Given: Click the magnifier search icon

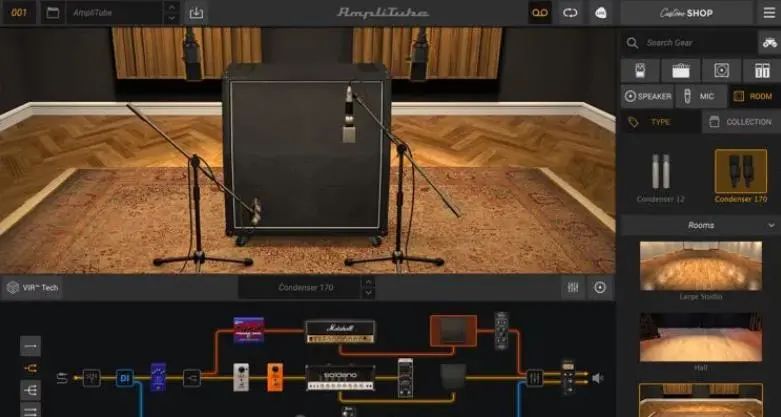Looking at the screenshot, I should point(632,43).
